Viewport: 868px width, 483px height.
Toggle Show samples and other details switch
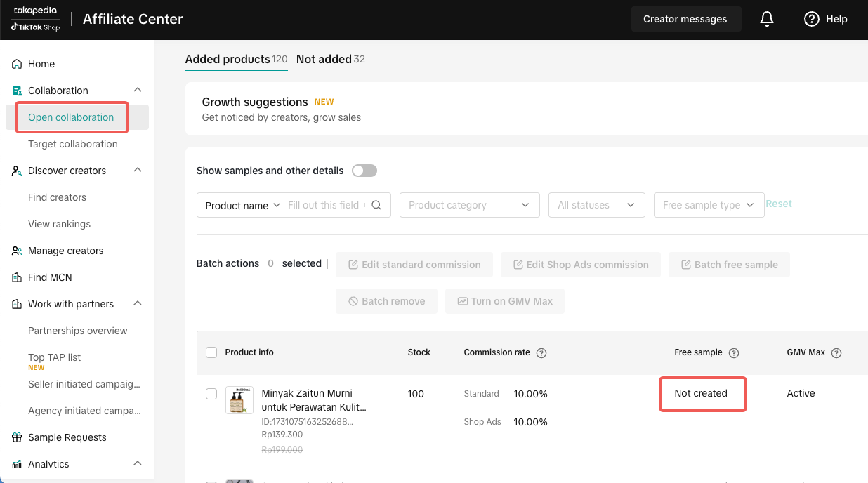364,171
